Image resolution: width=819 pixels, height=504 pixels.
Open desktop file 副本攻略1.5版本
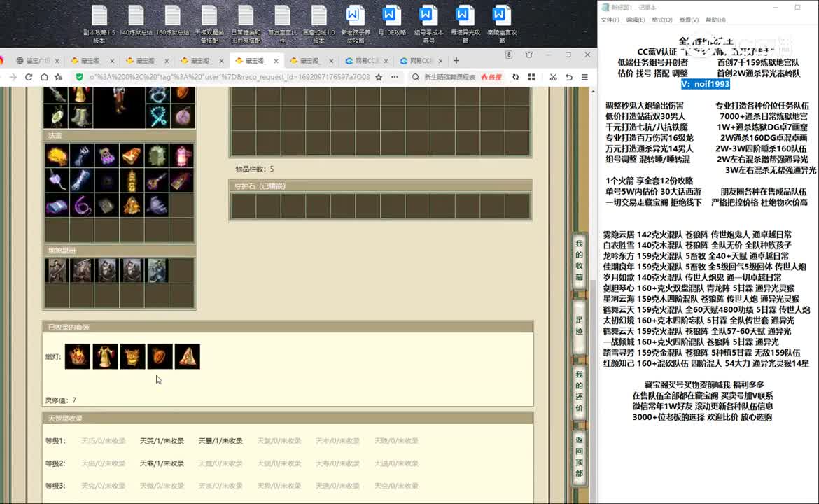(99, 24)
